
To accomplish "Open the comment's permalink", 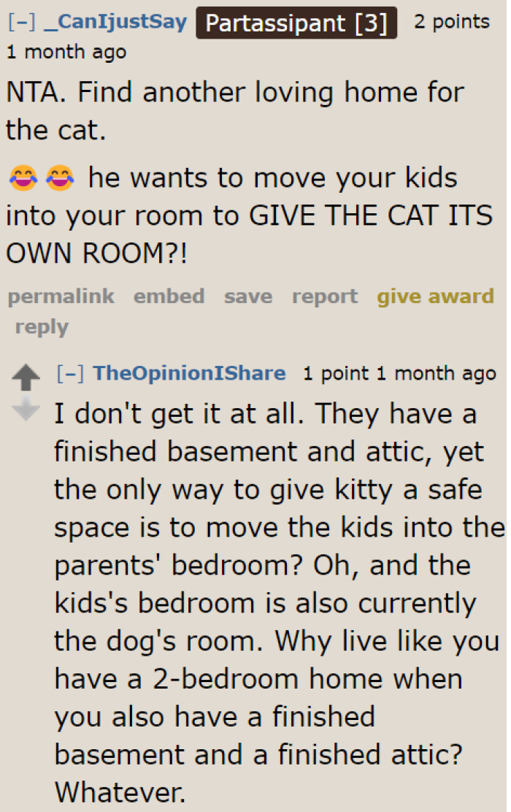I will coord(61,296).
